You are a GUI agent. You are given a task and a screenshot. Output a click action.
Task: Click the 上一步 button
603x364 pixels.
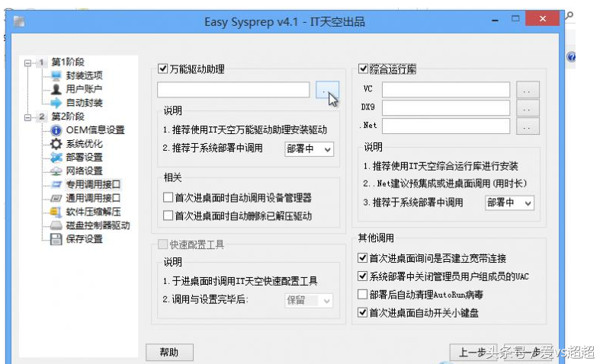tap(473, 352)
